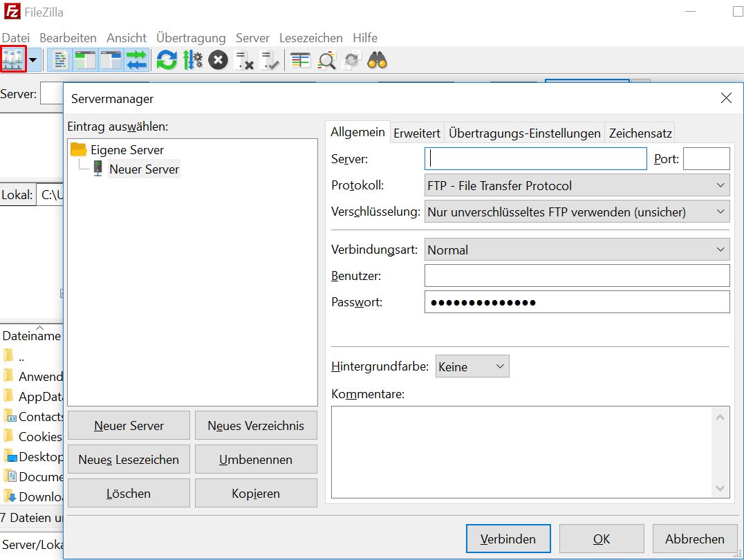
Task: Switch to the Allgemein tab
Action: click(x=357, y=132)
